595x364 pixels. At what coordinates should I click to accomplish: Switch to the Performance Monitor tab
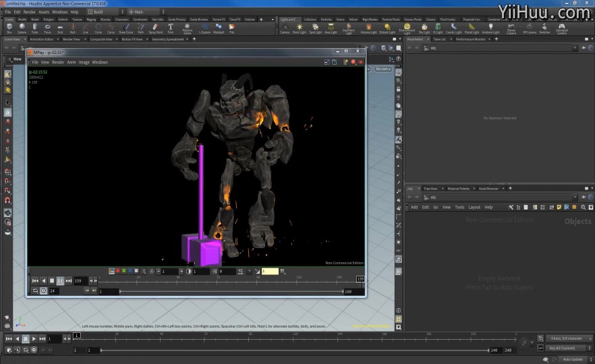471,39
